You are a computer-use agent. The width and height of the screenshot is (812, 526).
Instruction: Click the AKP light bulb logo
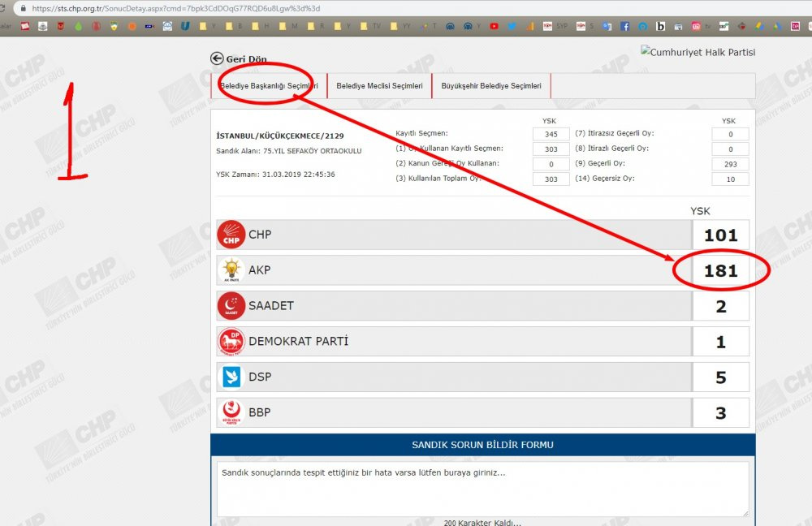click(231, 270)
